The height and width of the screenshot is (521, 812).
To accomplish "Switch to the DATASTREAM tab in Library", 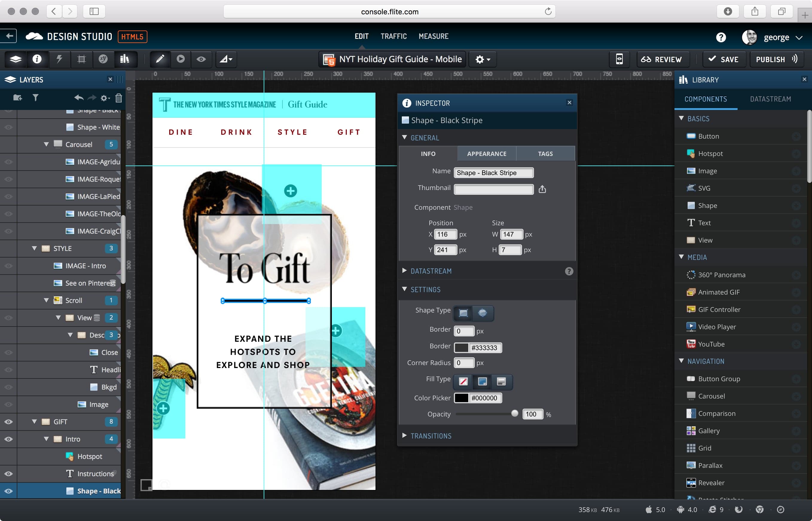I will tap(770, 99).
